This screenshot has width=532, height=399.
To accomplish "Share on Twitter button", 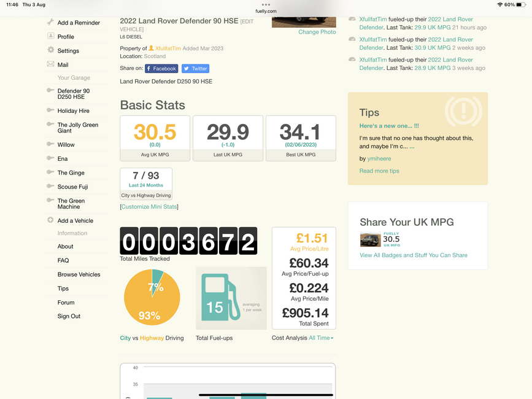I will coord(195,69).
